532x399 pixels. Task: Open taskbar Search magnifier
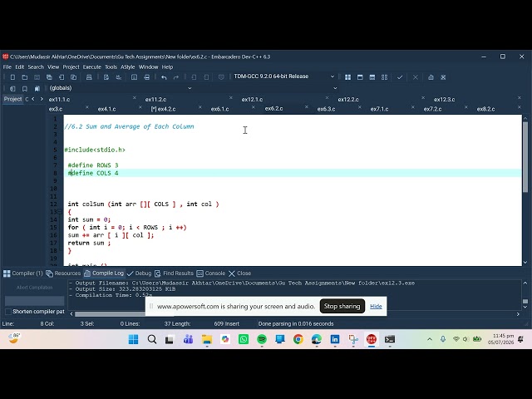tap(152, 339)
